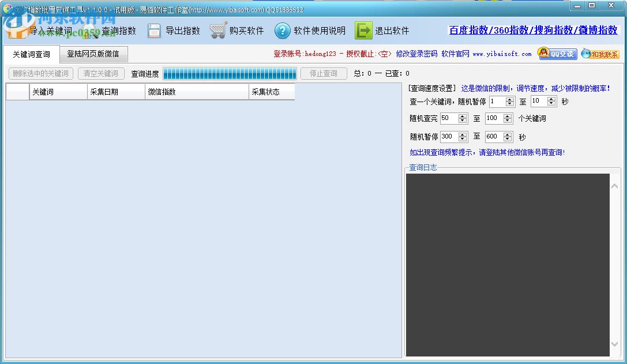Decrease the 随机暂停 value 600
Screen dimensions: 627x364
point(508,139)
